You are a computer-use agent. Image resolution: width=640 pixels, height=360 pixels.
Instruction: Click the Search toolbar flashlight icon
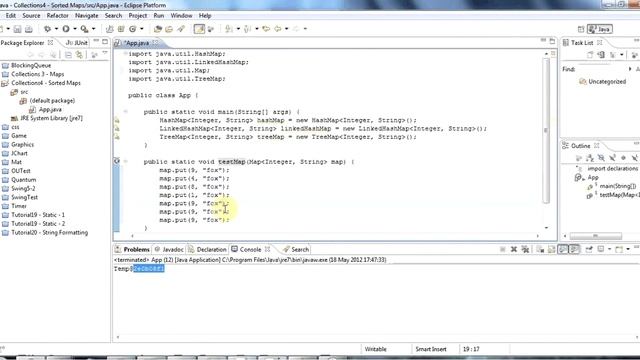pyautogui.click(x=180, y=29)
